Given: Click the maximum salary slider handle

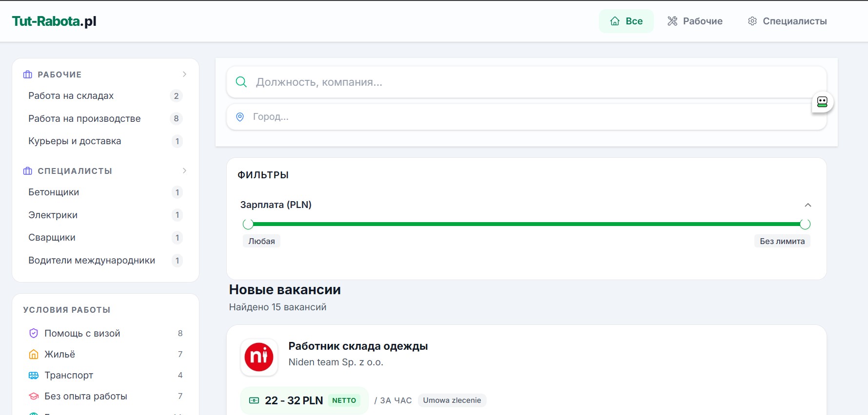Looking at the screenshot, I should [x=805, y=224].
